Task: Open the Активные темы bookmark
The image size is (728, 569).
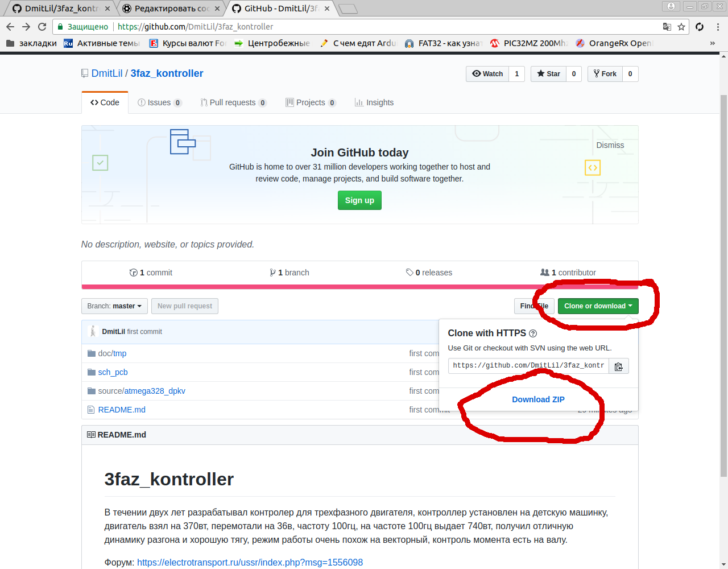Action: click(x=102, y=43)
